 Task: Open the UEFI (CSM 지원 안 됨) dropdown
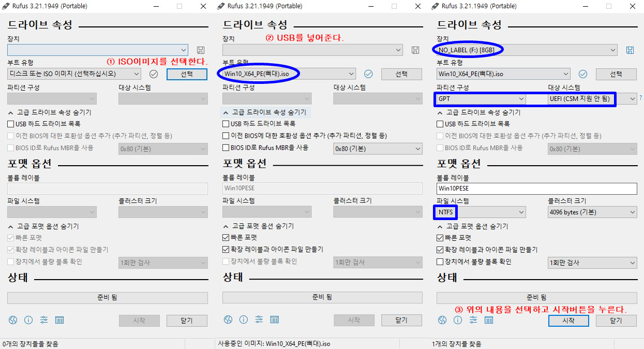click(x=592, y=98)
